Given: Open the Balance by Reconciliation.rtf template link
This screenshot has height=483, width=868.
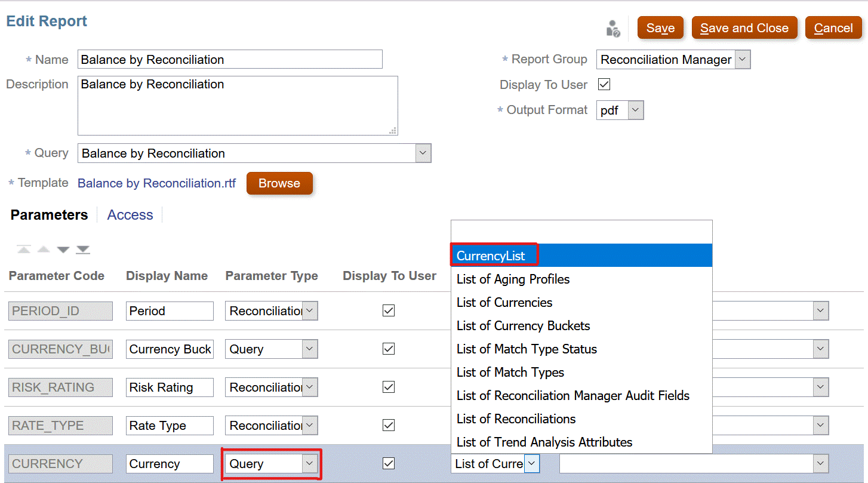Looking at the screenshot, I should click(156, 183).
